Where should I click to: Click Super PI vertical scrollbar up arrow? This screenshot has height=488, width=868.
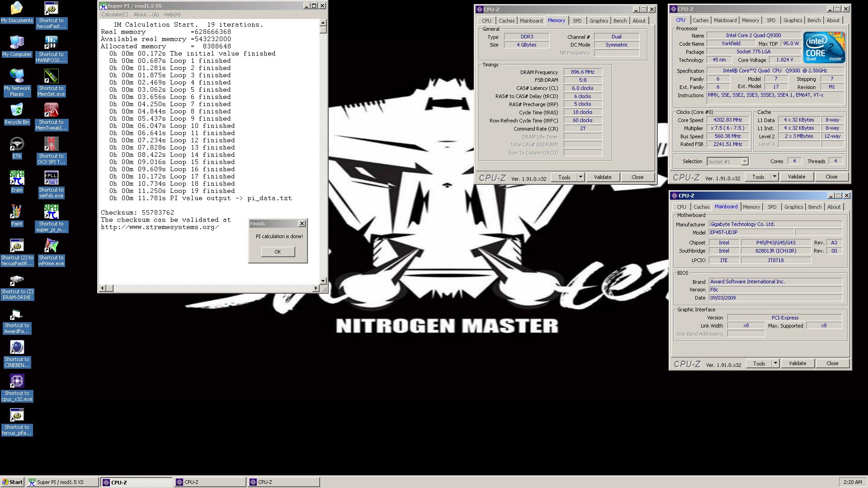pos(323,23)
